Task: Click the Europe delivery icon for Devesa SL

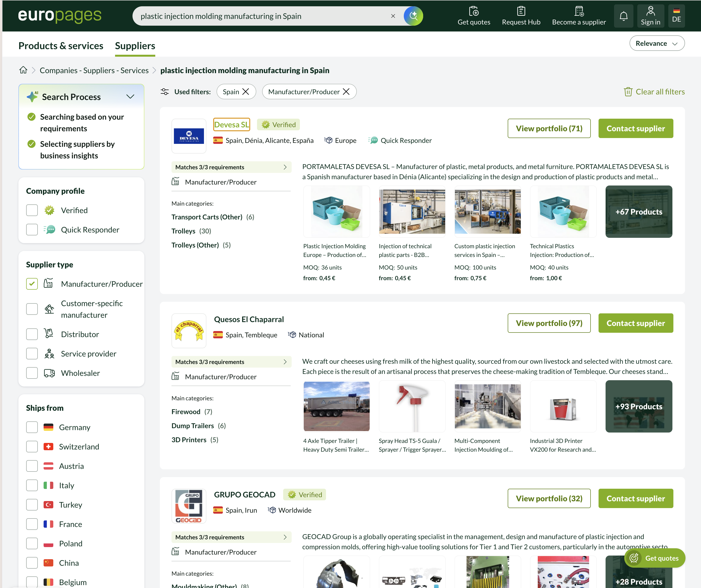Action: pyautogui.click(x=328, y=140)
